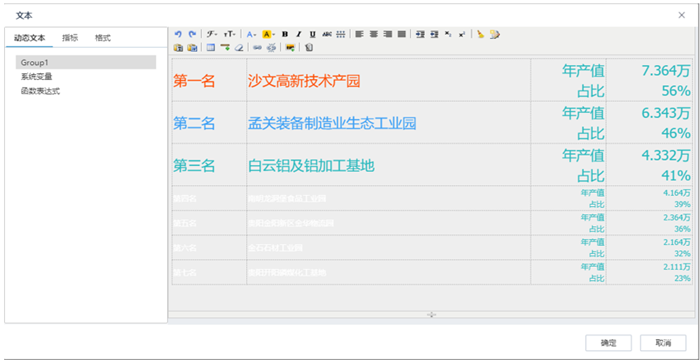This screenshot has width=700, height=360.
Task: Click the editor resize handle at bottom
Action: click(x=431, y=314)
